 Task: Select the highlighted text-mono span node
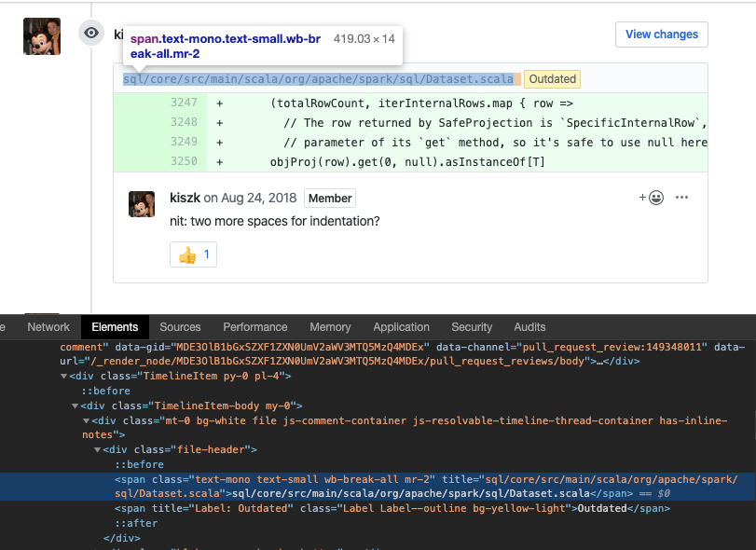378,487
